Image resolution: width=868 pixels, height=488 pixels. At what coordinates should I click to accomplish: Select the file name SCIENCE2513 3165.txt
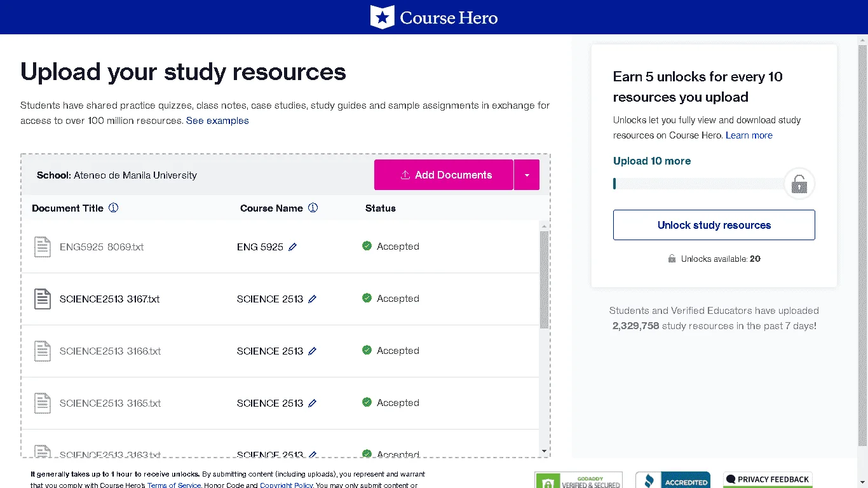(111, 403)
